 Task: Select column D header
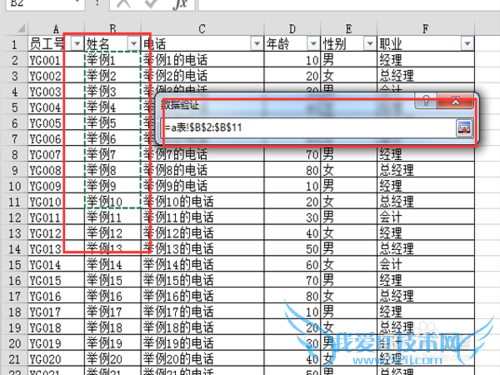tap(292, 29)
